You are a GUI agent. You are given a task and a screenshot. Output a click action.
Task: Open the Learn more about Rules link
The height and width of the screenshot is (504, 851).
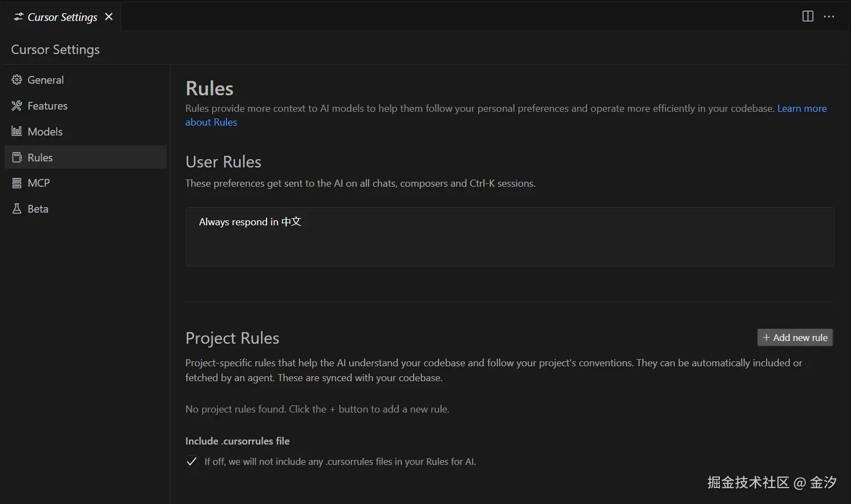[801, 109]
